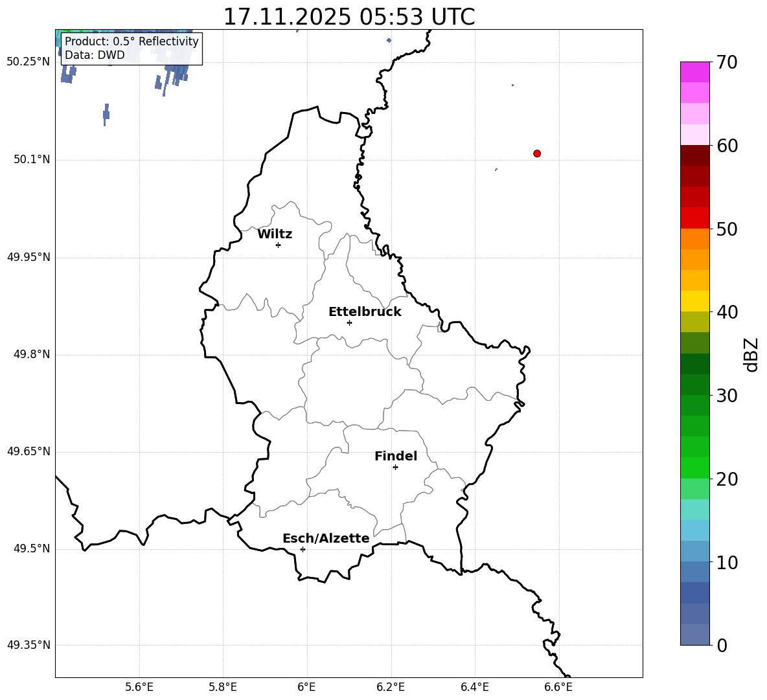Viewport: 767px width, 700px height.
Task: Click the 'Data: DWD' legend text
Action: 95,55
